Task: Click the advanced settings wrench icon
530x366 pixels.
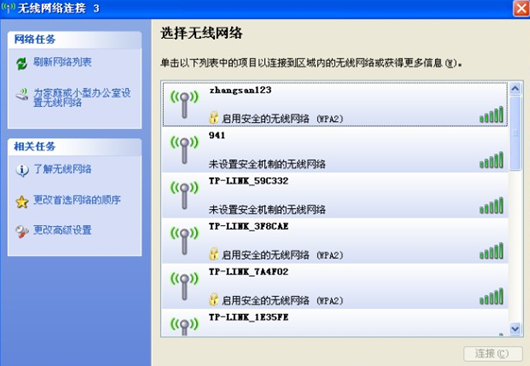Action: click(x=22, y=231)
